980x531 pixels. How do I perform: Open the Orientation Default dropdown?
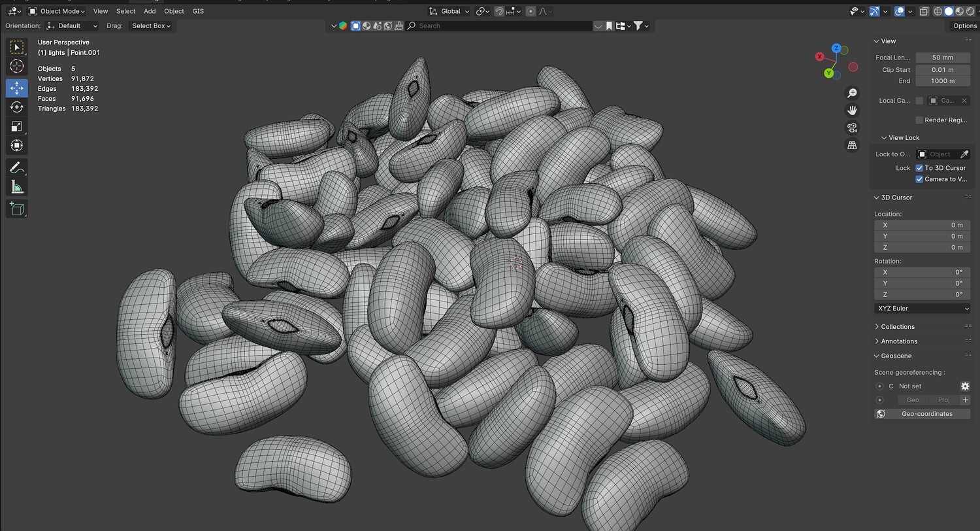(72, 26)
